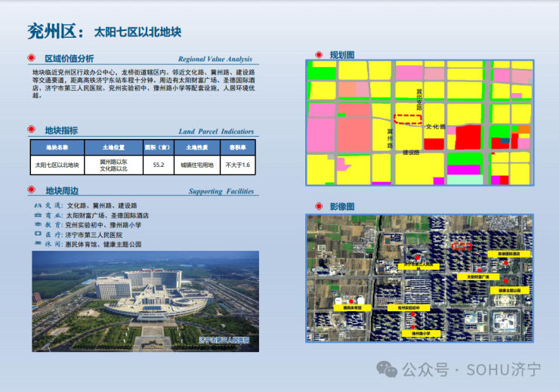Click the 惠民体育馆 yellow label
559x392 pixels.
coord(352,307)
